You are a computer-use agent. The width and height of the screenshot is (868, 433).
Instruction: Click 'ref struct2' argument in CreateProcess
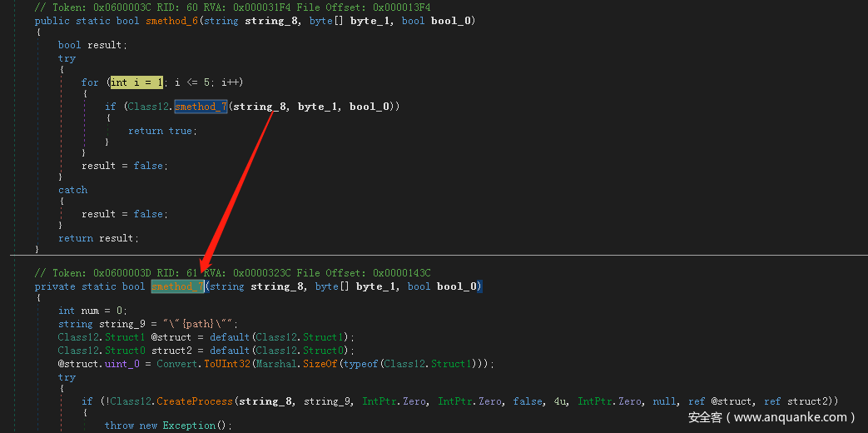click(799, 401)
